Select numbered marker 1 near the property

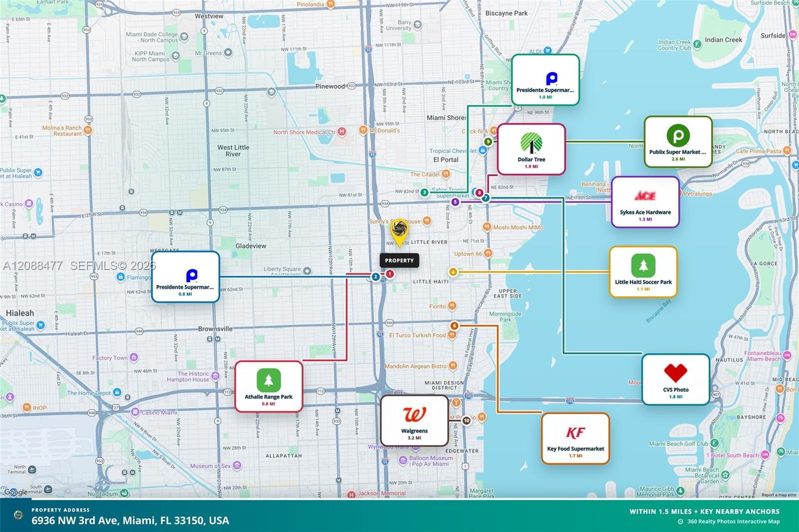(x=390, y=274)
